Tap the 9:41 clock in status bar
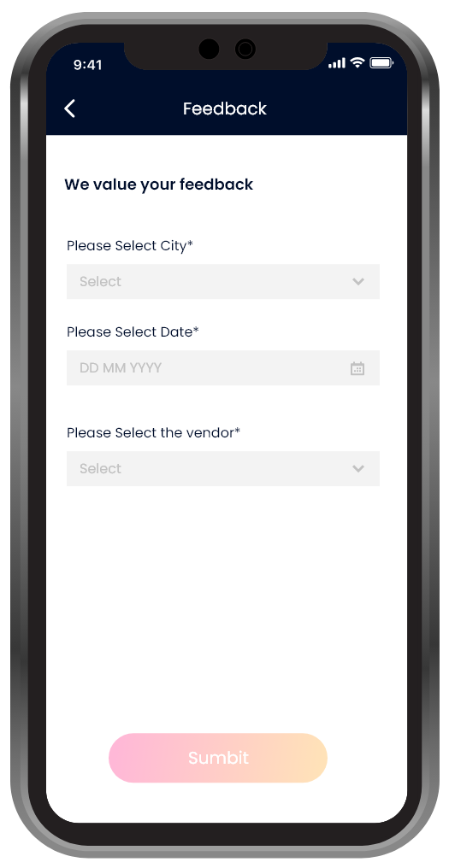This screenshot has width=449, height=868. click(x=87, y=65)
